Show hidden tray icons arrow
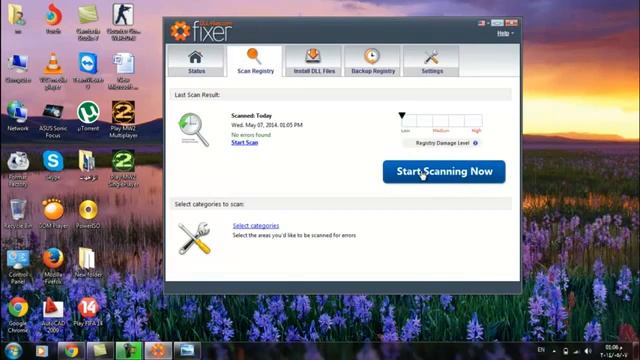Viewport: 640px width, 360px height. (554, 351)
